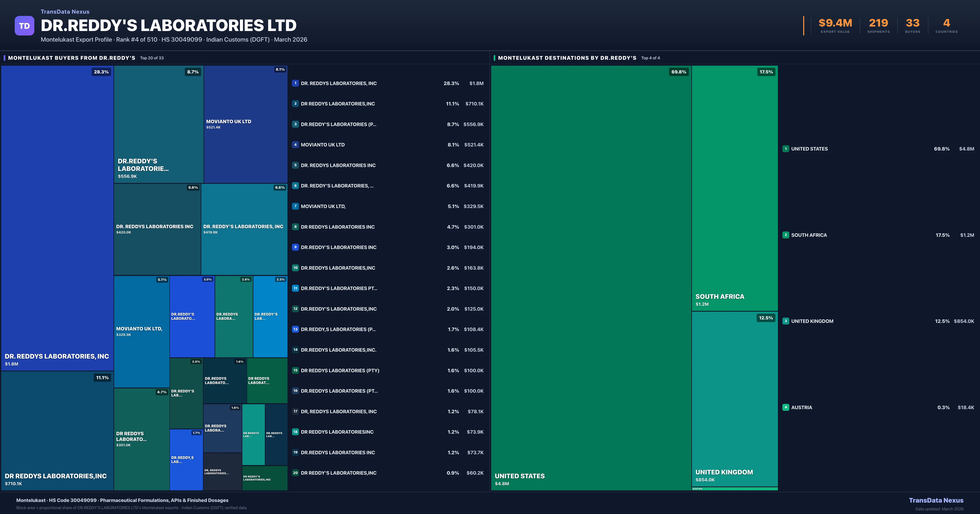Click rank badge 1 in buyers list

point(295,83)
